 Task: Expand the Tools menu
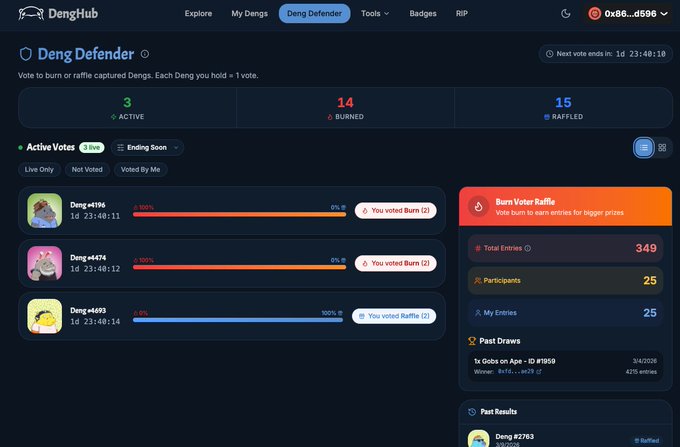(375, 13)
